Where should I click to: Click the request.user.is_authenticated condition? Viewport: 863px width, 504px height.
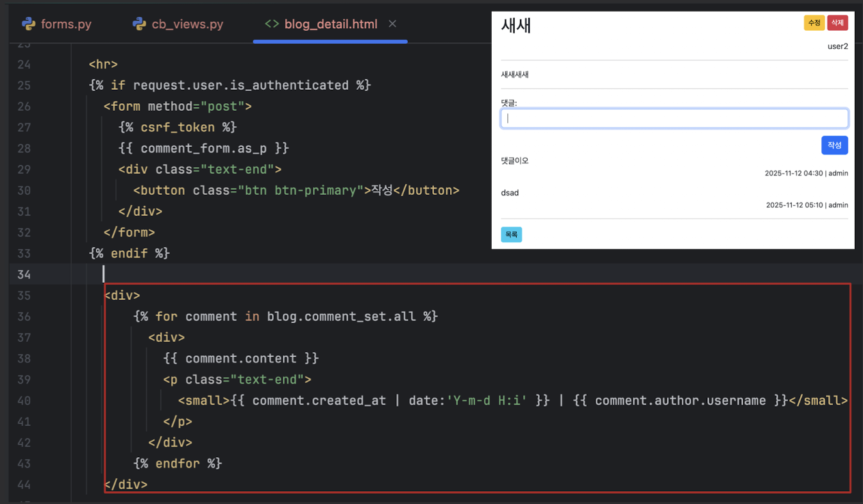(x=241, y=85)
